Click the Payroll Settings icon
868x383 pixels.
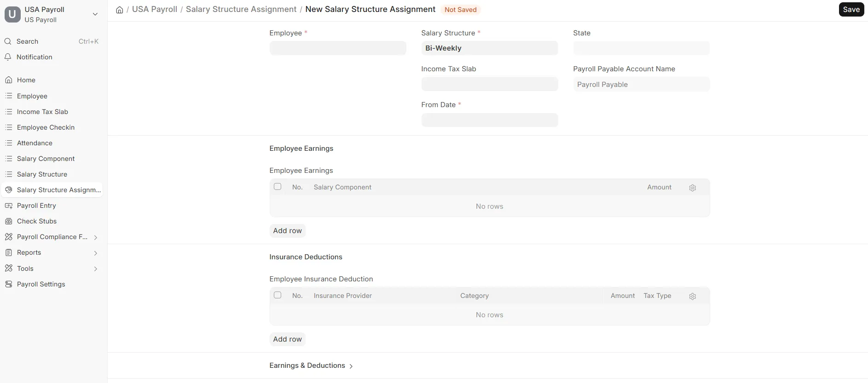(8, 284)
